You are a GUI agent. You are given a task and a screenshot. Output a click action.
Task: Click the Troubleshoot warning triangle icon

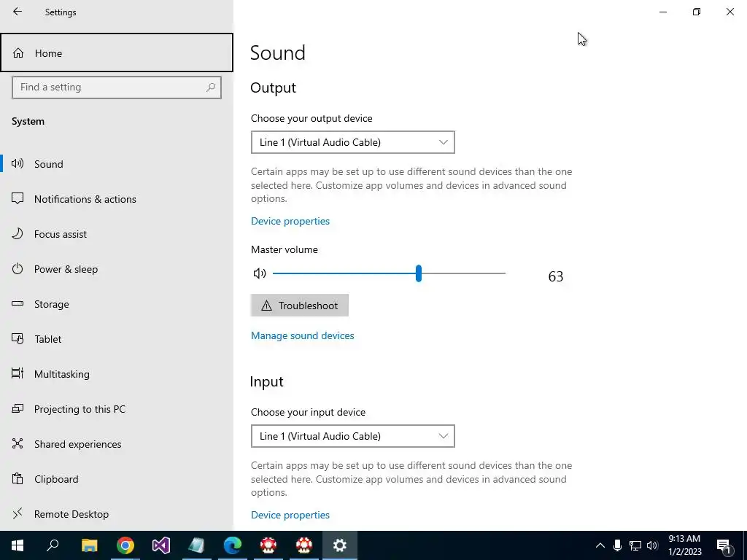tap(266, 306)
